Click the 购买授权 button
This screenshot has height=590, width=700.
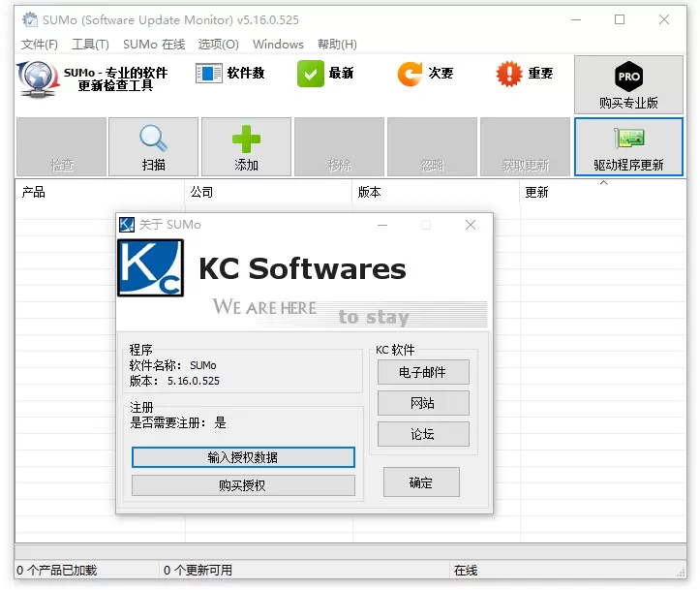[x=243, y=485]
